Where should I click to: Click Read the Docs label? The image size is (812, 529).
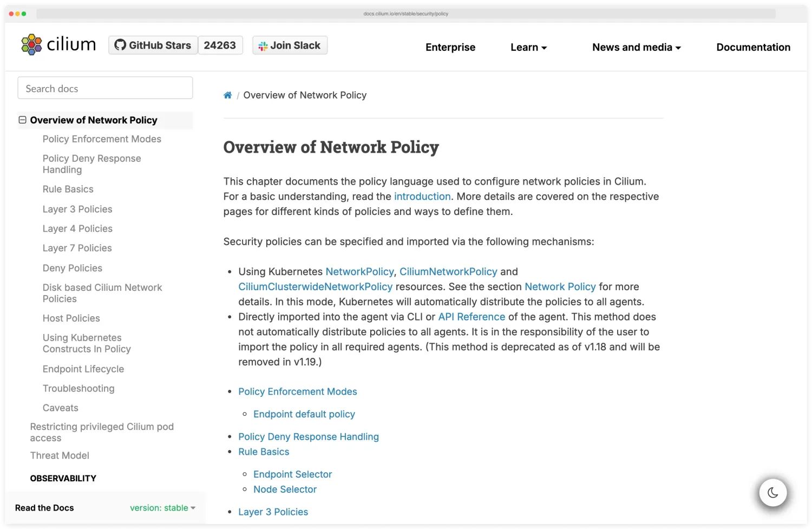[44, 508]
